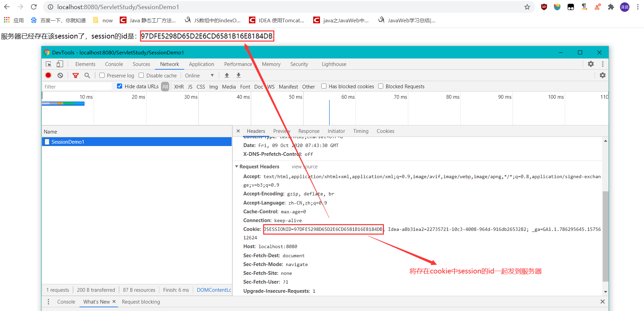Click view source link for request headers

(304, 167)
